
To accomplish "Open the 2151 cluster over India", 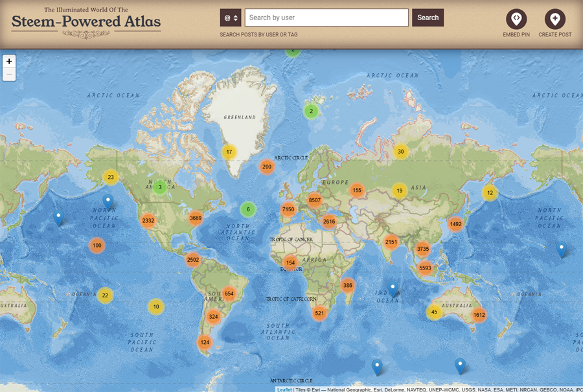I will (391, 242).
